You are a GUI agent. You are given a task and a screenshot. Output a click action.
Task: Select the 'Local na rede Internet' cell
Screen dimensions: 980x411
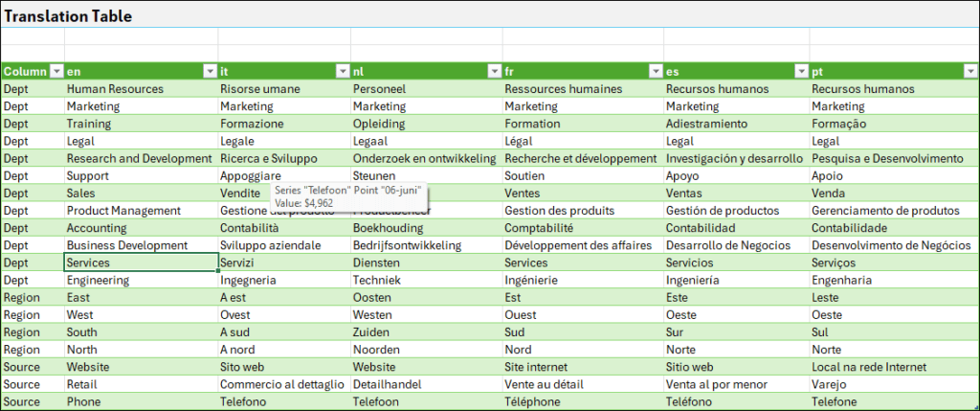869,367
